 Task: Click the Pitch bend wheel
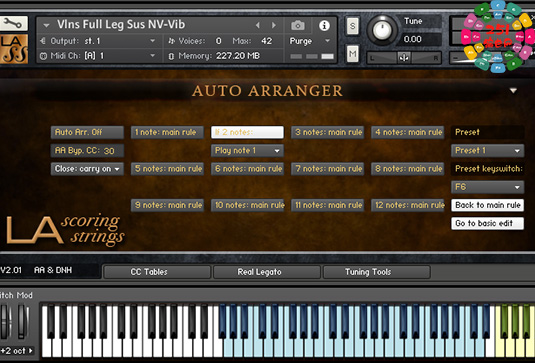click(5, 322)
